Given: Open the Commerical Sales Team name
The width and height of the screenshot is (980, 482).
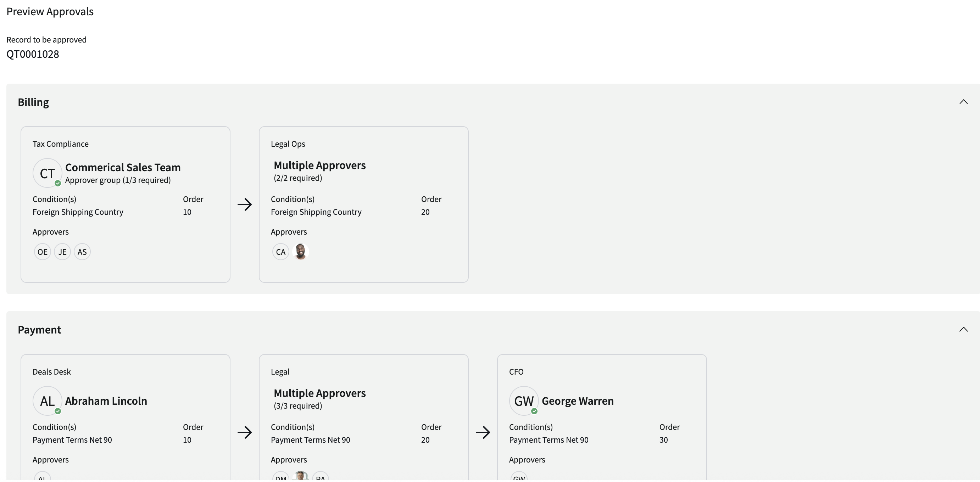Looking at the screenshot, I should click(x=123, y=167).
